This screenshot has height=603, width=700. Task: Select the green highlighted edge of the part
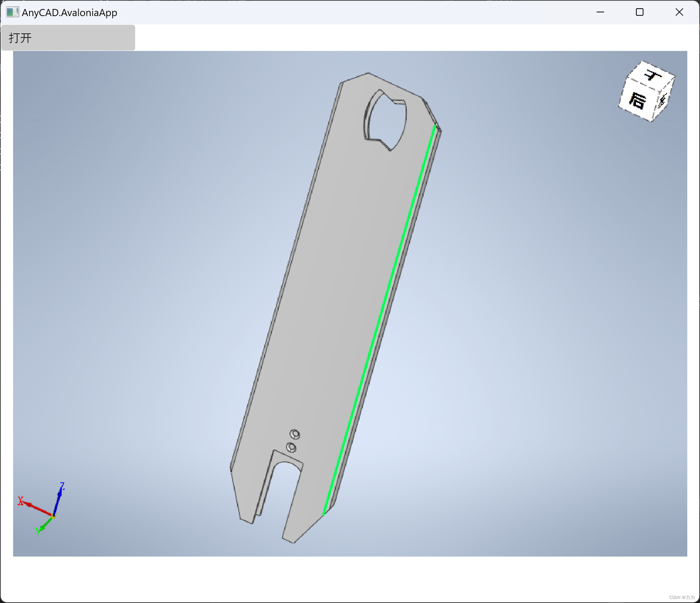382,318
